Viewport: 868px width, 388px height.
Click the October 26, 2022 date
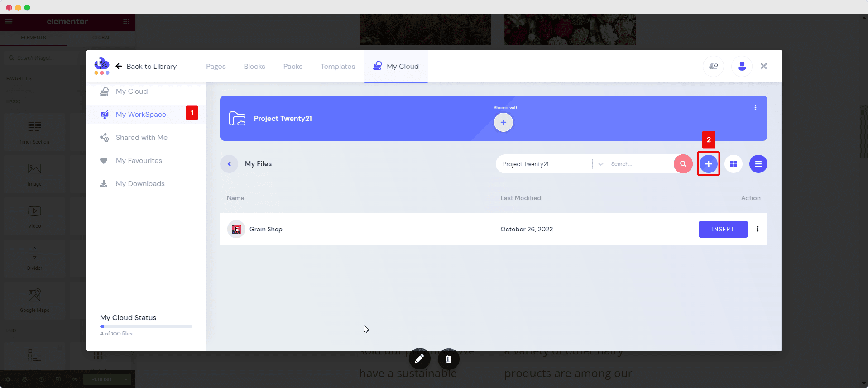pos(527,229)
